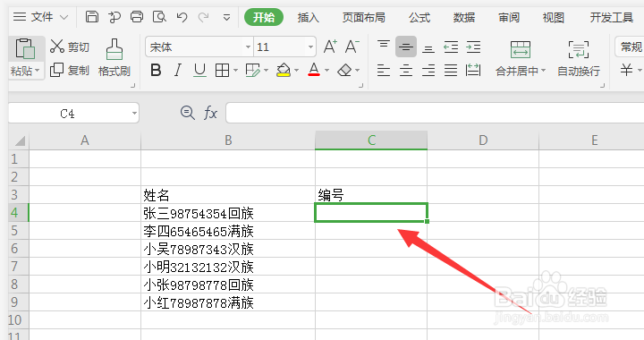Click the eraser clear-format icon
644x340 pixels.
(344, 70)
